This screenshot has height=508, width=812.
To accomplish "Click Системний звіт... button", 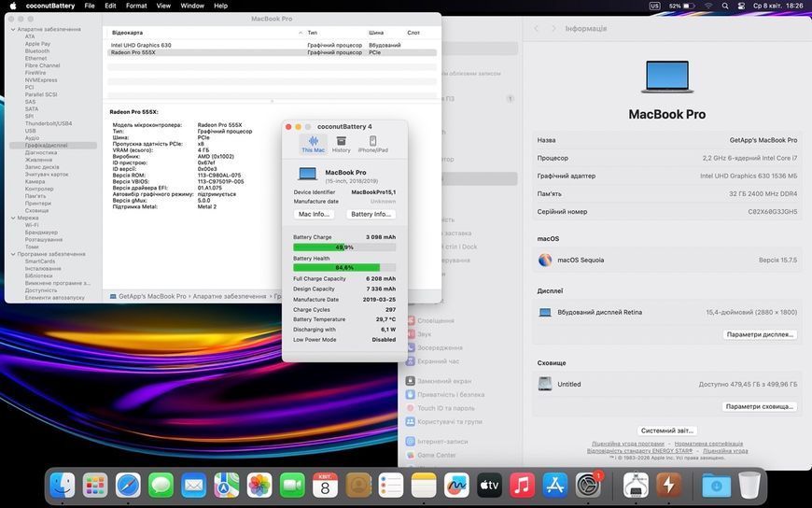I will tap(667, 430).
